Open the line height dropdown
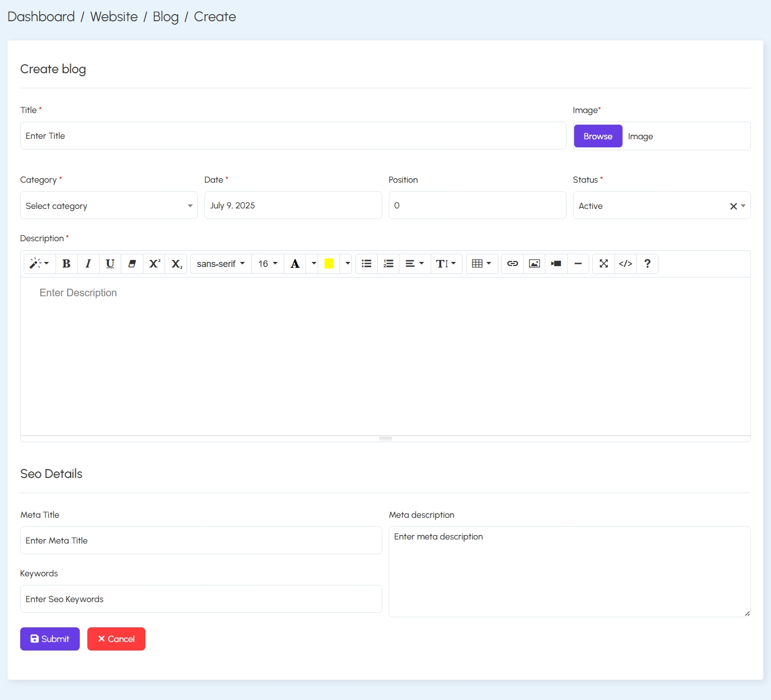Viewport: 771px width, 700px height. (x=446, y=263)
